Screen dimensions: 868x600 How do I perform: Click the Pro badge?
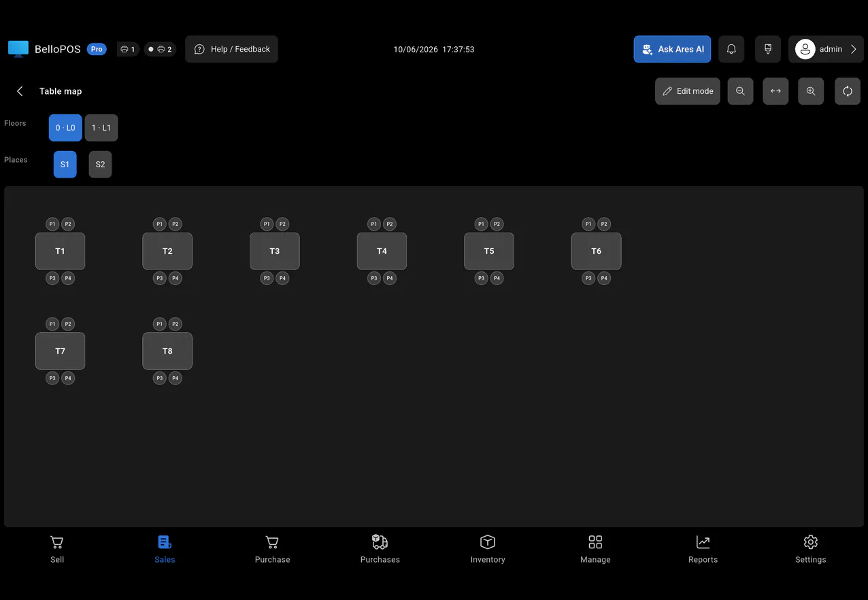[97, 49]
